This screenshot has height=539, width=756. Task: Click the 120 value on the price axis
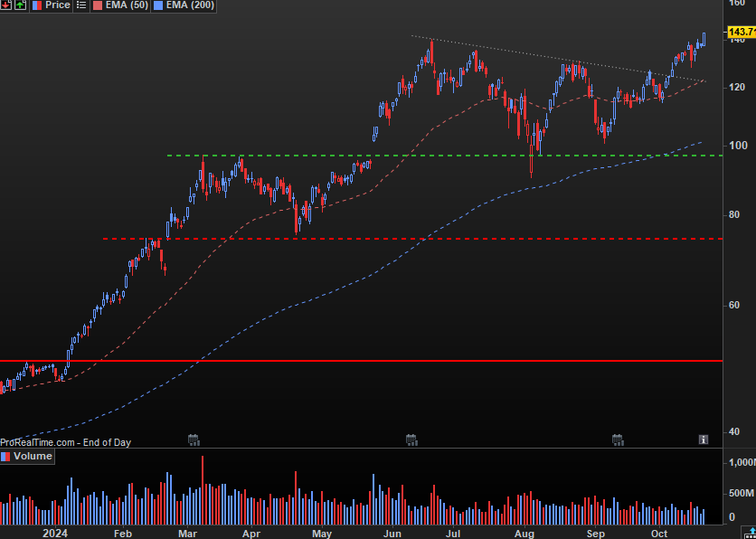[x=737, y=87]
